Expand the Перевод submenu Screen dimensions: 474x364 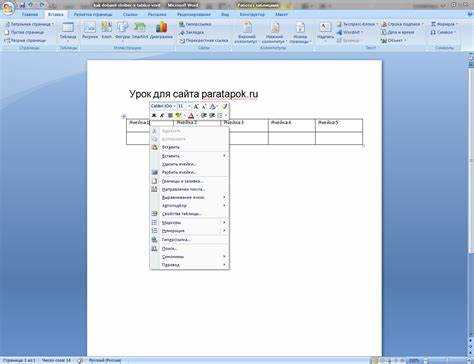coord(190,265)
